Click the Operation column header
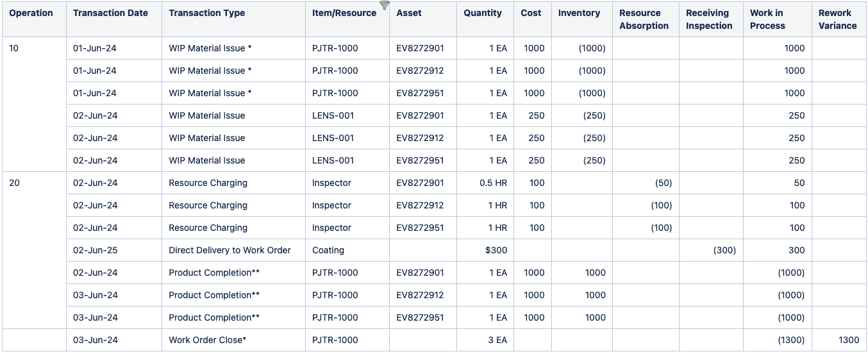The width and height of the screenshot is (868, 354). [x=31, y=13]
